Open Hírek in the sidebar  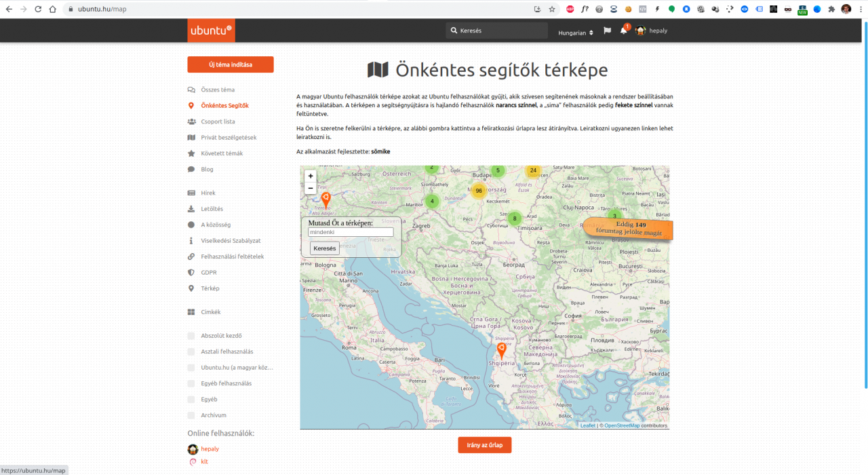(208, 193)
